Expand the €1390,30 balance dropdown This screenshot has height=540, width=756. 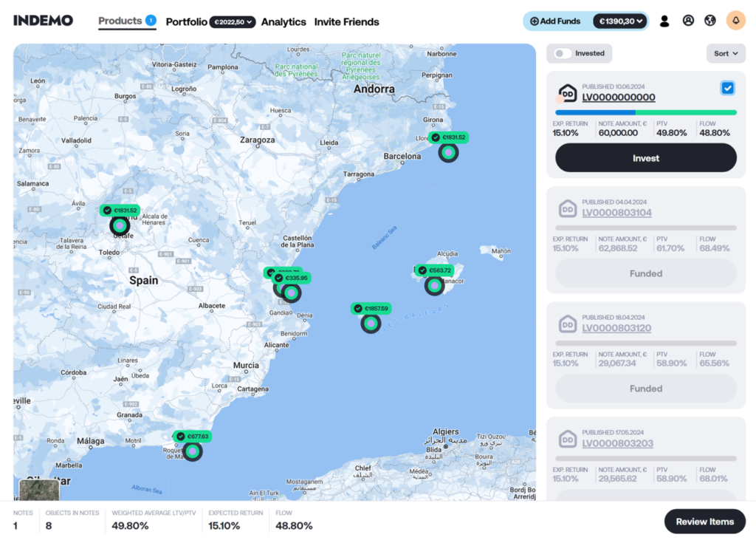[620, 21]
